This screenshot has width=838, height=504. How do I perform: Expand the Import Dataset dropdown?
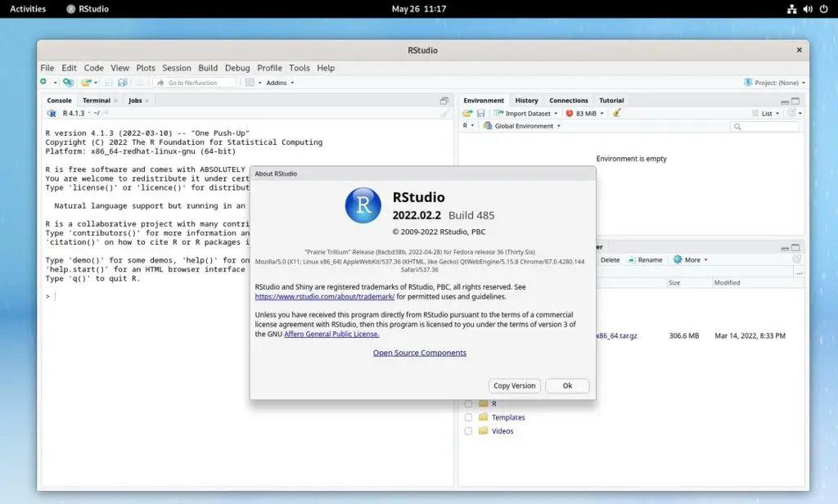click(x=527, y=113)
